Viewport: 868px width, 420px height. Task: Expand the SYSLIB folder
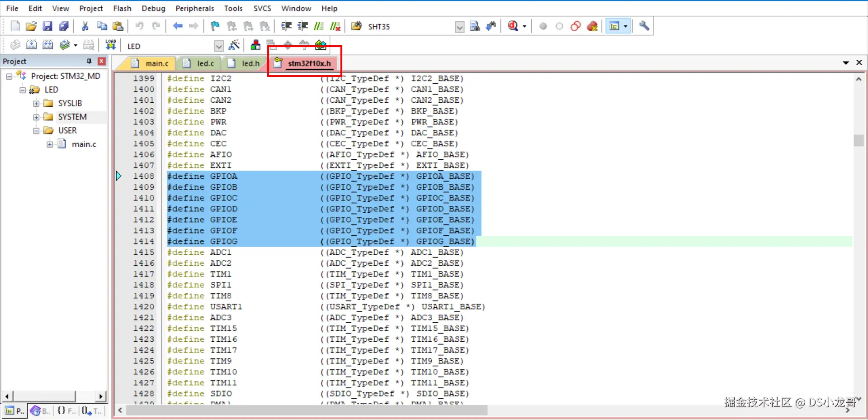pyautogui.click(x=36, y=104)
